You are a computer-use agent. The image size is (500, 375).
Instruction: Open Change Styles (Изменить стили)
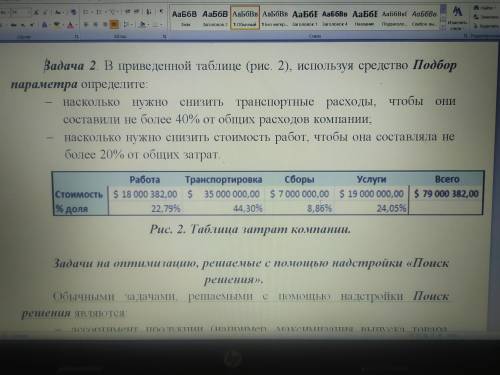point(457,17)
